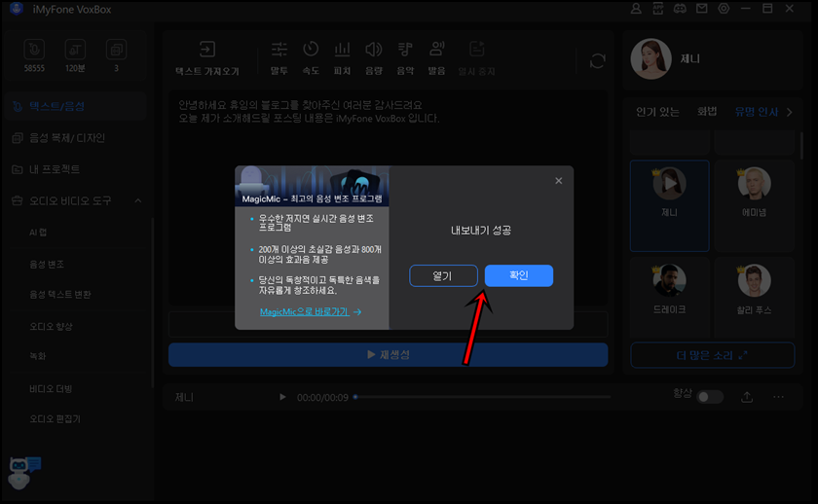Open 오디오 향상 tool

51,326
